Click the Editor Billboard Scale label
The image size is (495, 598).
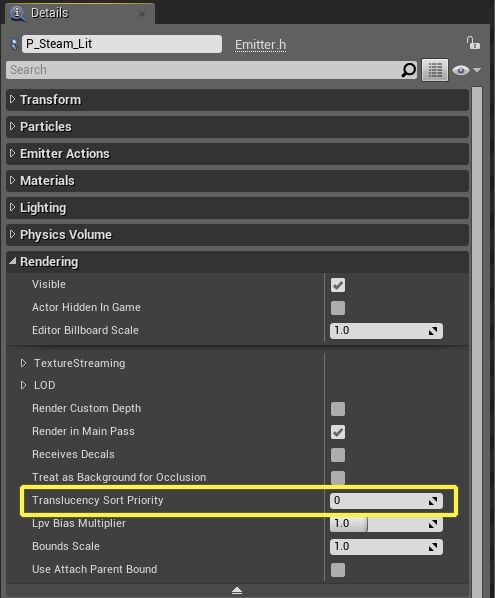tap(85, 330)
